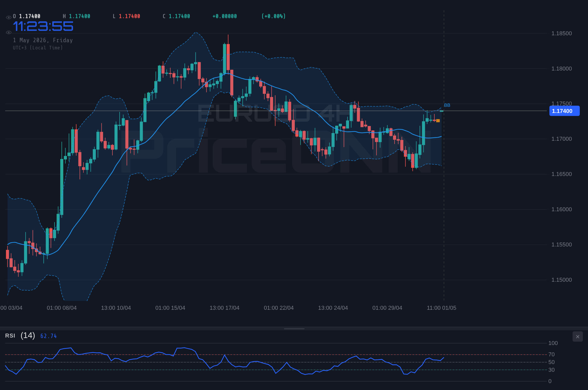Click the Open price value after 'O'
The image size is (588, 390).
[x=30, y=16]
